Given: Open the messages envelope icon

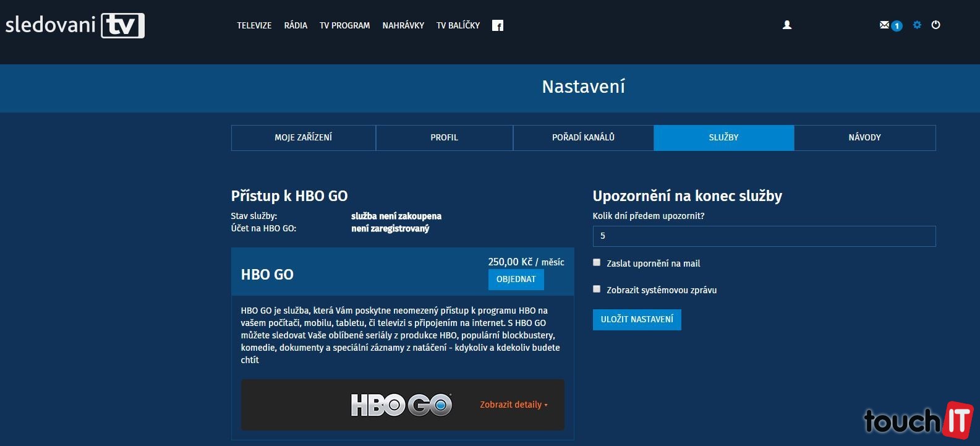Looking at the screenshot, I should tap(884, 25).
